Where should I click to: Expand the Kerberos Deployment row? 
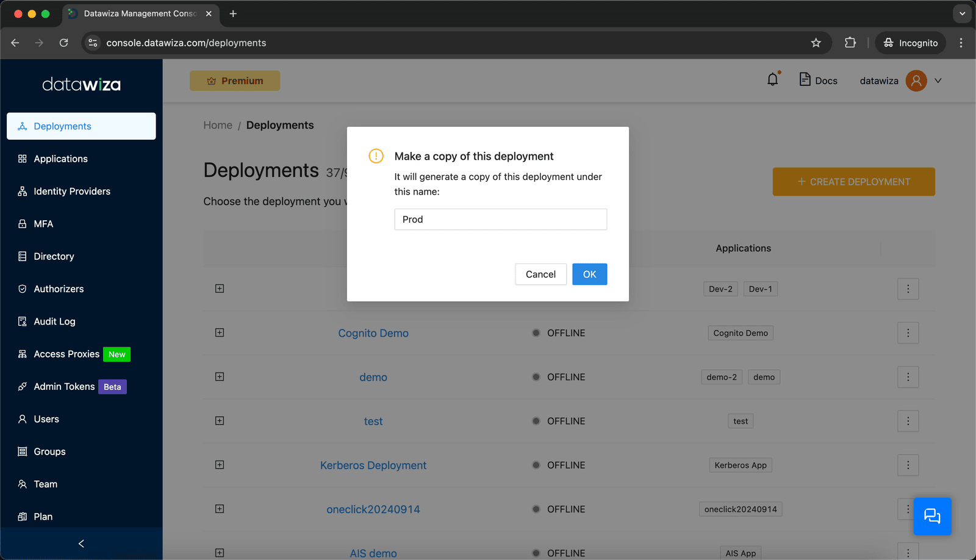220,465
